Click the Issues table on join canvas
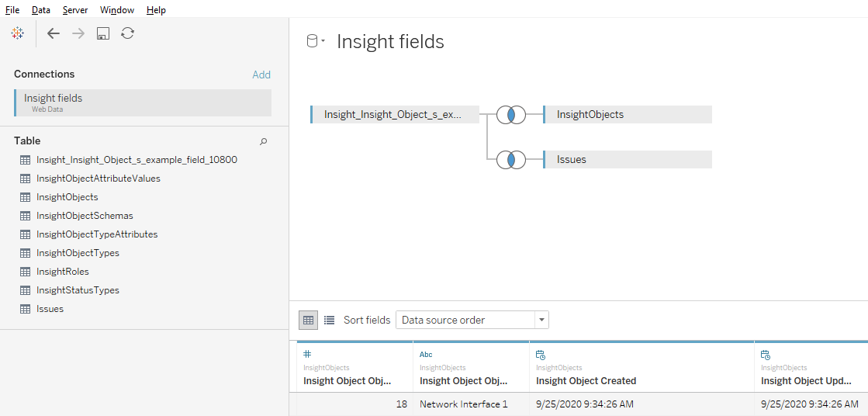This screenshot has height=416, width=868. (x=627, y=160)
